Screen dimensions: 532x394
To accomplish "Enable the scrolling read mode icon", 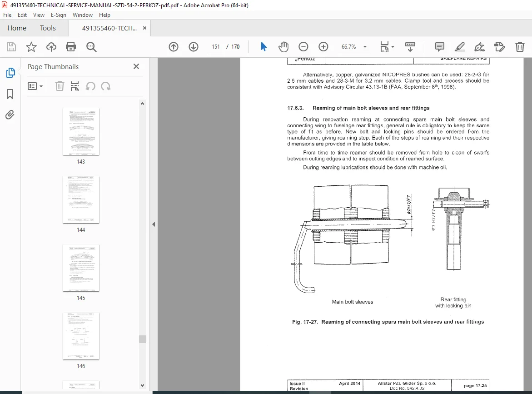I will [410, 47].
